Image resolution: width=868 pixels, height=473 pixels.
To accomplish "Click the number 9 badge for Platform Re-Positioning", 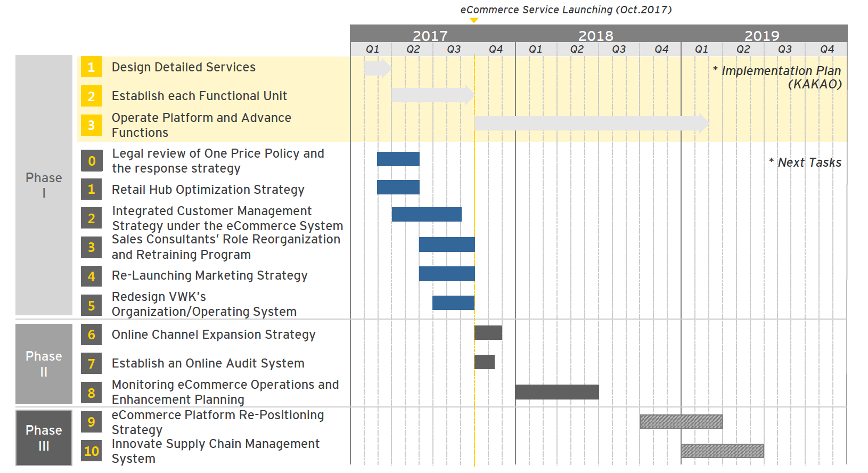I will (91, 422).
